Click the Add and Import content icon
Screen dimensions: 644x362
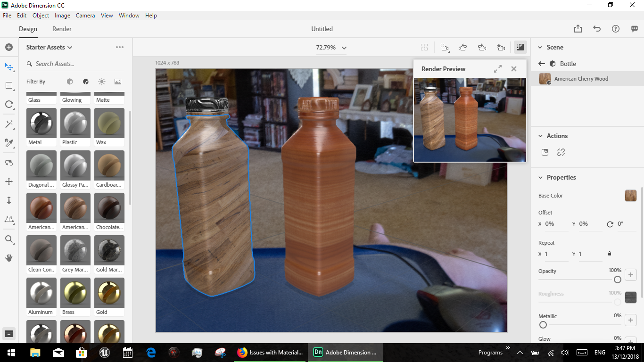8,47
